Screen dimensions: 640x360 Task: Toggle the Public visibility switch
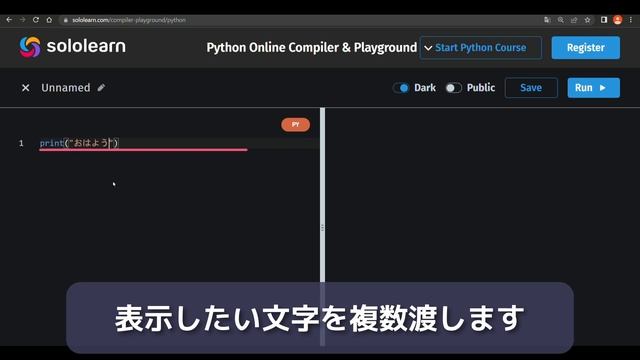pyautogui.click(x=453, y=88)
